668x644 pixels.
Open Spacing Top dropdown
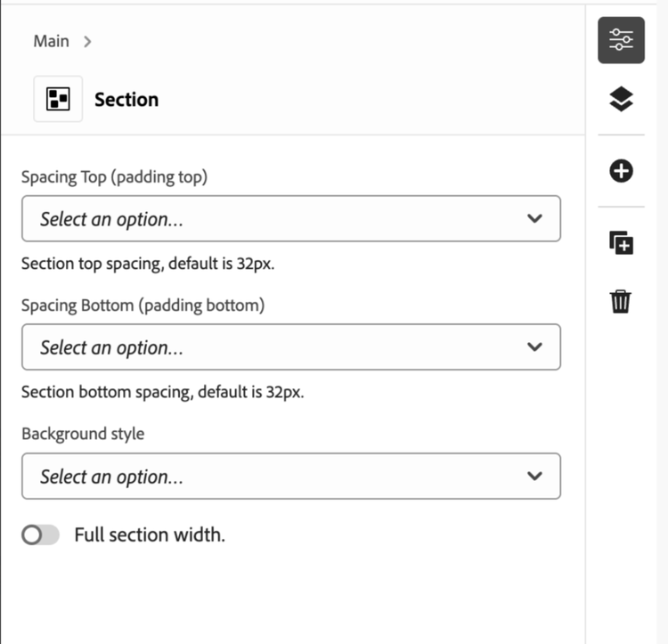pyautogui.click(x=291, y=218)
